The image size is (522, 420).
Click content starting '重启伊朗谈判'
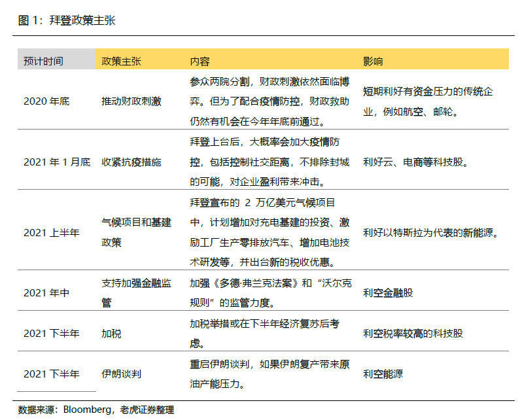tap(270, 374)
